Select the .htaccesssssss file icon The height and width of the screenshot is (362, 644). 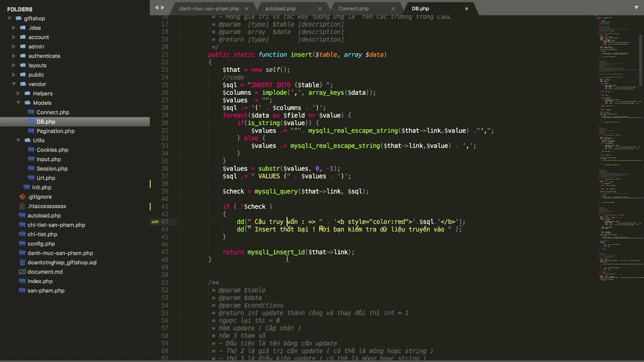22,206
